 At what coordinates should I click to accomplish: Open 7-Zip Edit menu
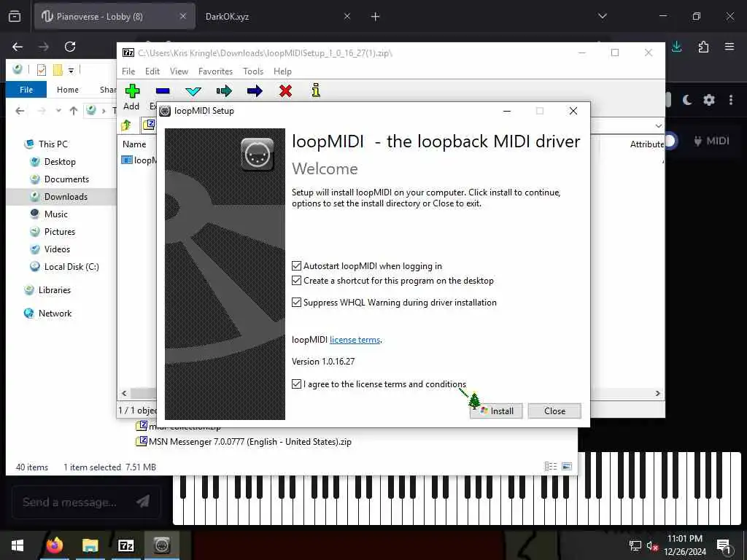(152, 71)
